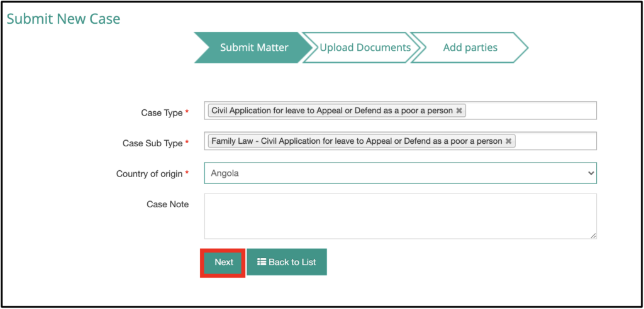Click the Country of origin dropdown arrow

tap(590, 173)
